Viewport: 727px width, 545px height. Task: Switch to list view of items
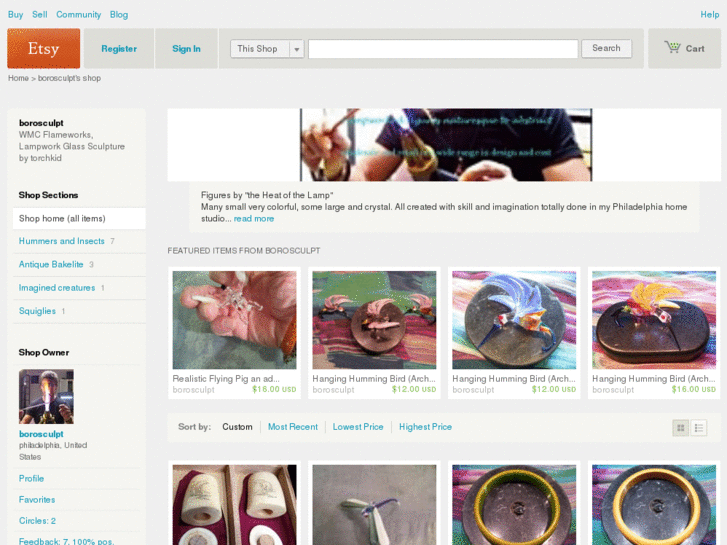coord(699,428)
